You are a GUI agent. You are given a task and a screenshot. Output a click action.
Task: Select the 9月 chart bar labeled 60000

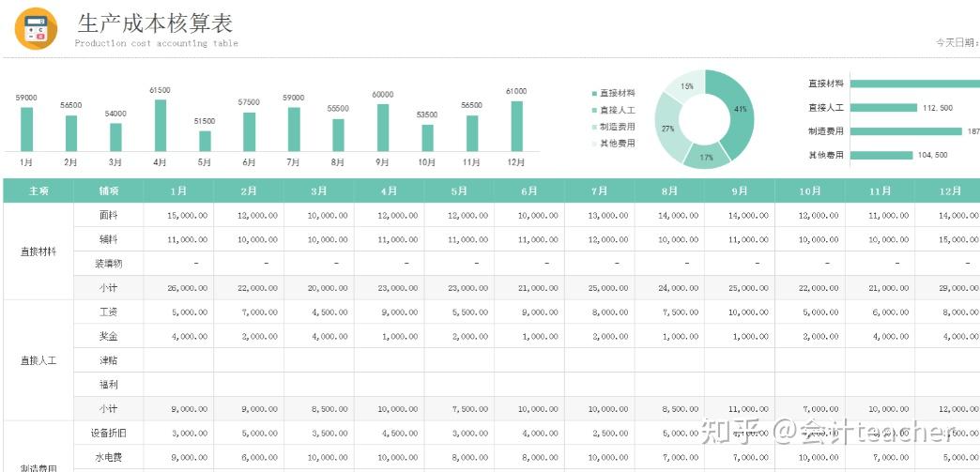383,128
